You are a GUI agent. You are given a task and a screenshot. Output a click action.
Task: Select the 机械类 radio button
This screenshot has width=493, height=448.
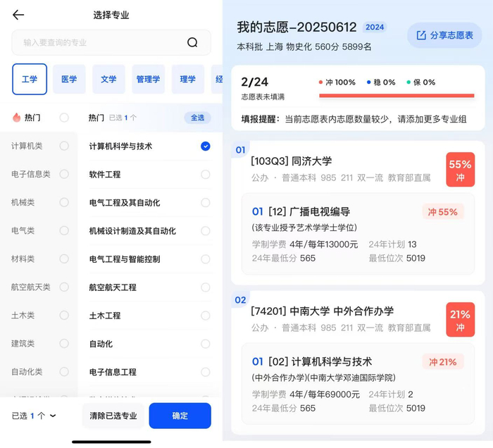point(64,202)
